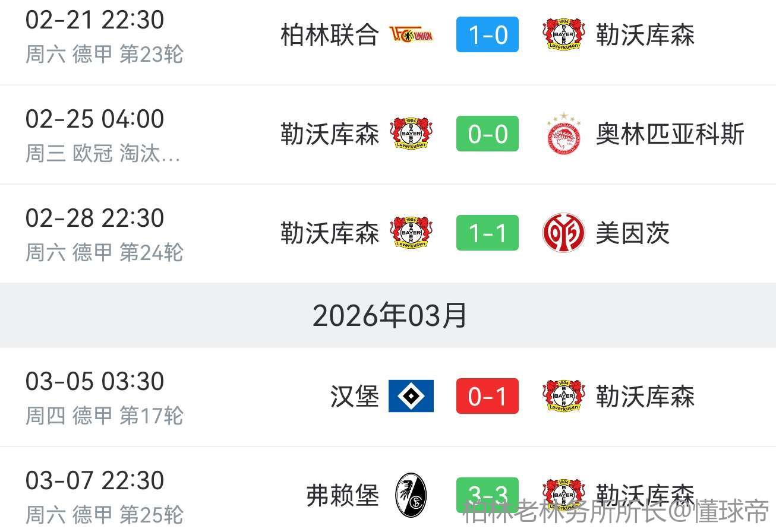Open the blue 1-0 score badge
Screen dimensions: 776x532
(487, 35)
